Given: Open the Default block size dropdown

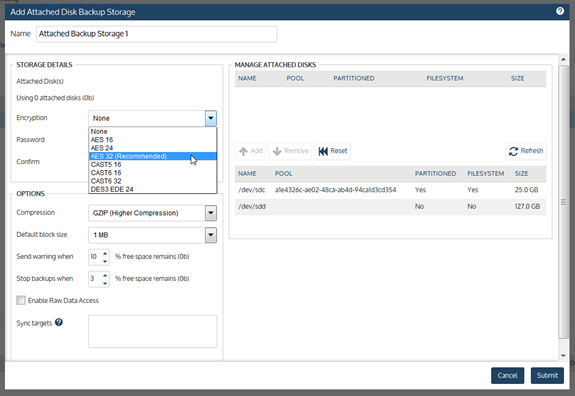Looking at the screenshot, I should click(x=152, y=235).
